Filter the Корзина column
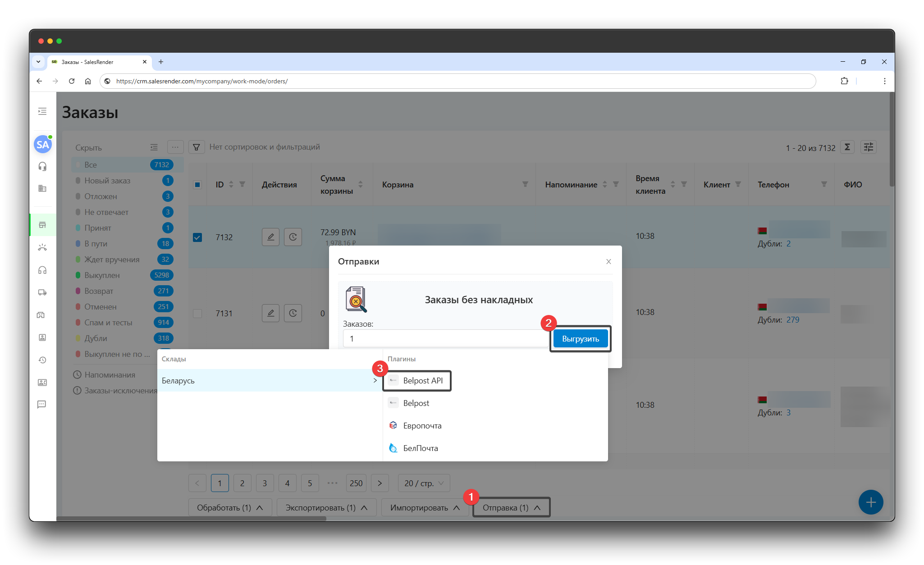The height and width of the screenshot is (565, 924). (525, 184)
